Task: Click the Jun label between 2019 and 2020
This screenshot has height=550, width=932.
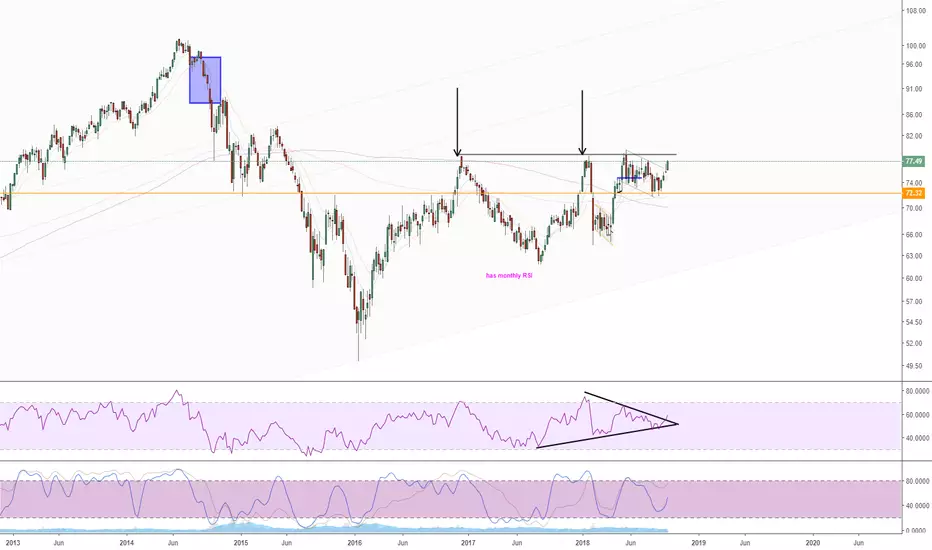Action: point(744,543)
